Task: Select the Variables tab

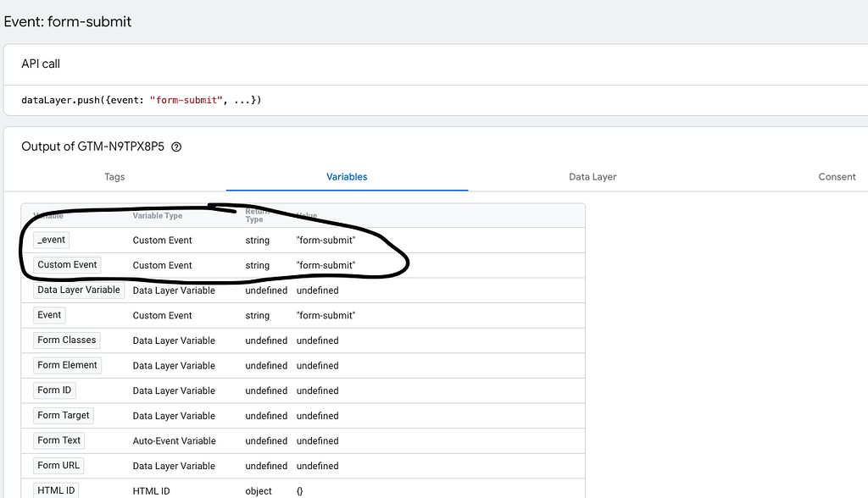Action: point(347,177)
